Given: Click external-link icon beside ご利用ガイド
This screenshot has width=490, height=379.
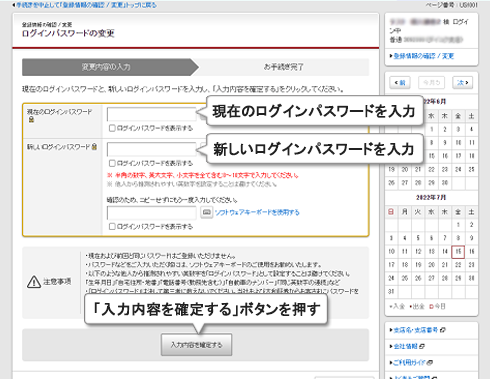Looking at the screenshot, I should [430, 362].
